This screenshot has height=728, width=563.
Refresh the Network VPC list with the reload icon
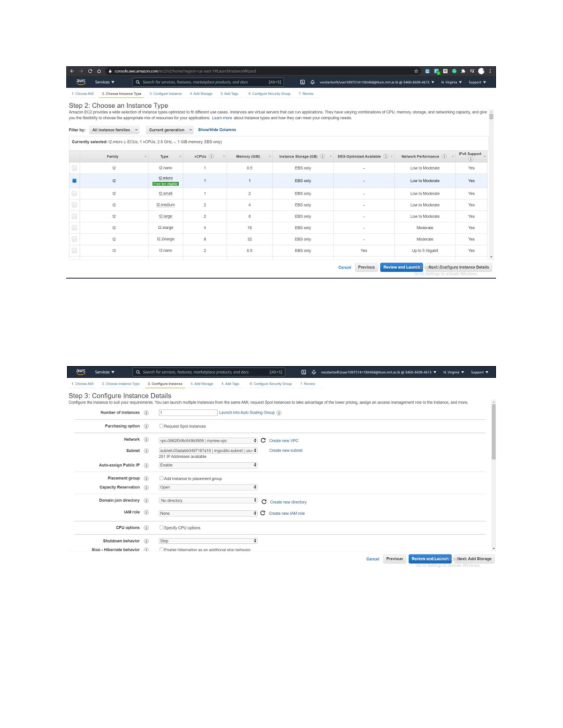[263, 441]
